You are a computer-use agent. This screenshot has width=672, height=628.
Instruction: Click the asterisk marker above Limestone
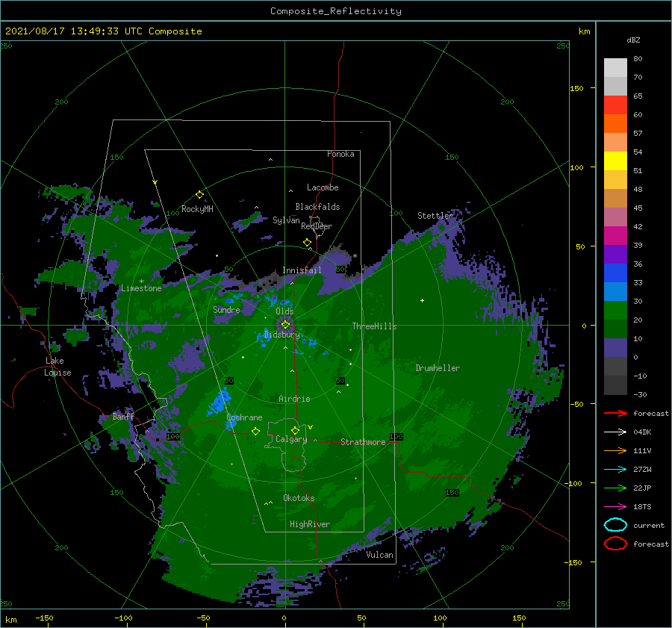(x=141, y=282)
